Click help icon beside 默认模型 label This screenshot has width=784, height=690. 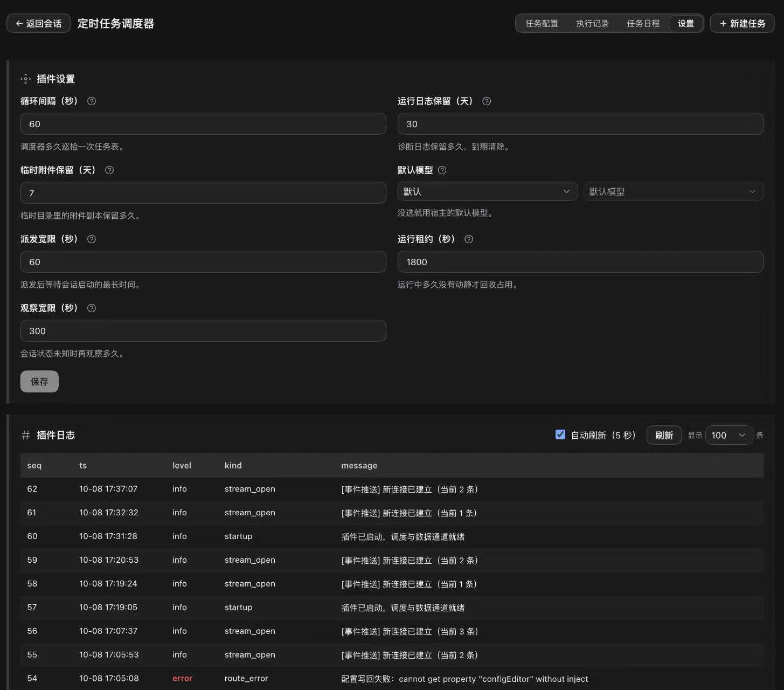tap(442, 170)
